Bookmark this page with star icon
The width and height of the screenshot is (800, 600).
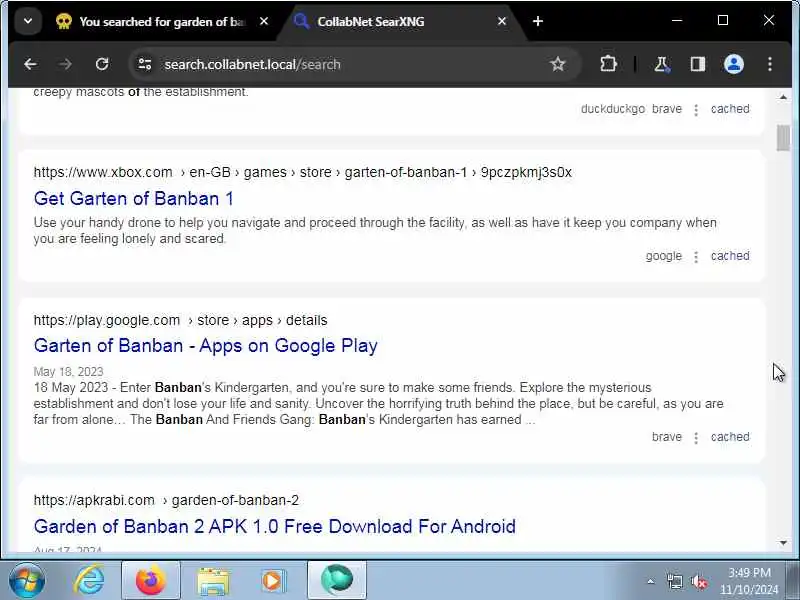558,64
